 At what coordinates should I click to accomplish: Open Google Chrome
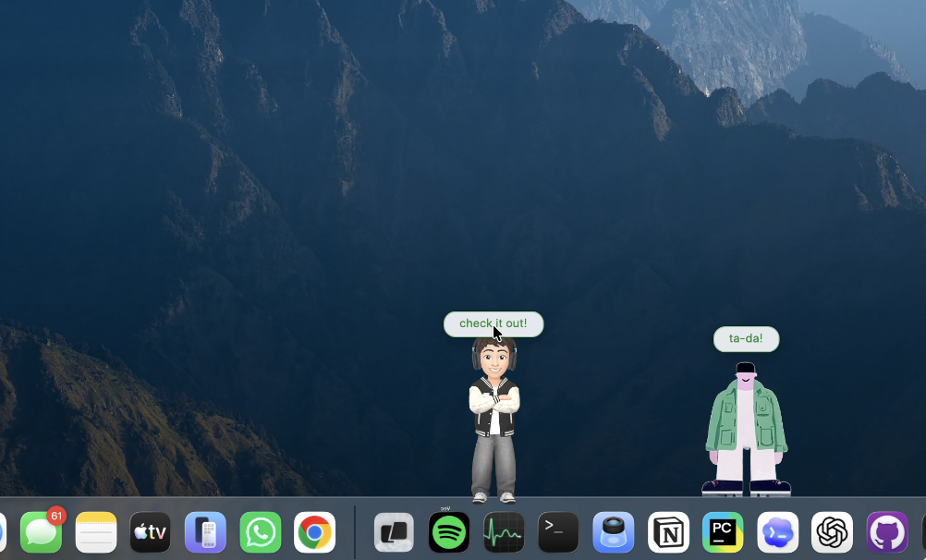click(314, 532)
